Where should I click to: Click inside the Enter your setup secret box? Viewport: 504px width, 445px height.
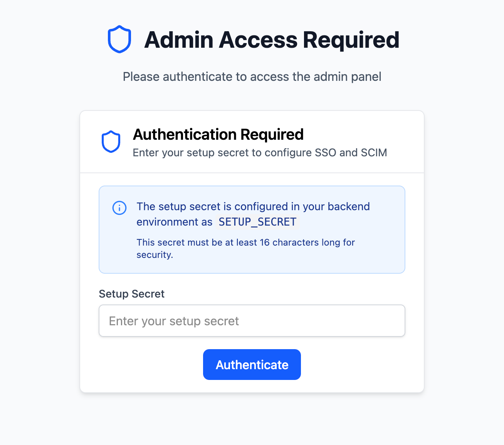point(252,321)
